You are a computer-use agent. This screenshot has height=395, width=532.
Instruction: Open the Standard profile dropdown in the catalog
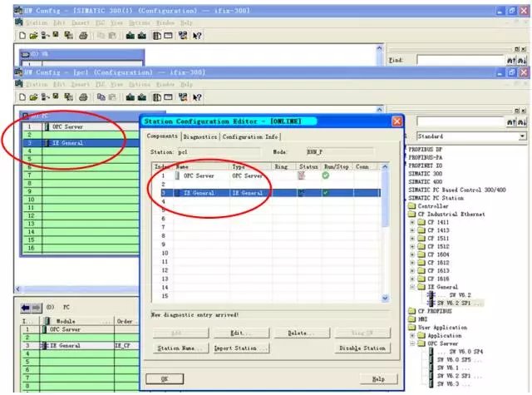coord(522,136)
